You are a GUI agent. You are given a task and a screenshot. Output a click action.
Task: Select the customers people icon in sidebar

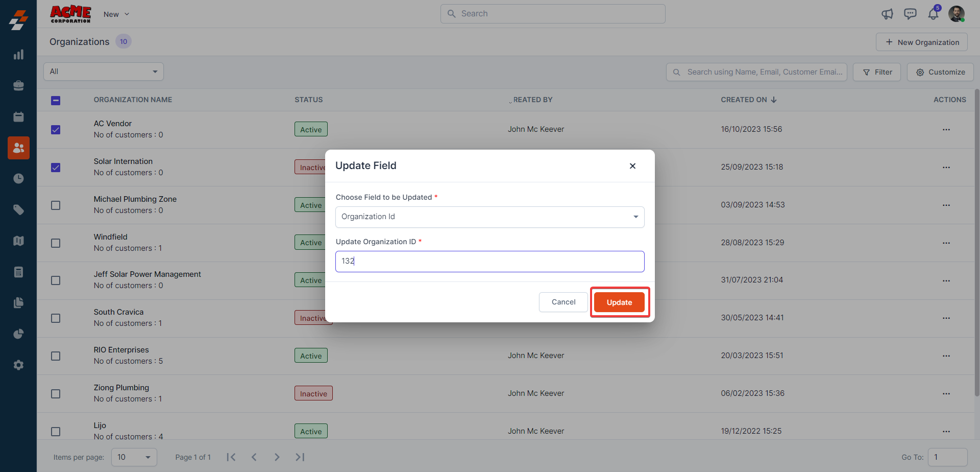(x=18, y=148)
